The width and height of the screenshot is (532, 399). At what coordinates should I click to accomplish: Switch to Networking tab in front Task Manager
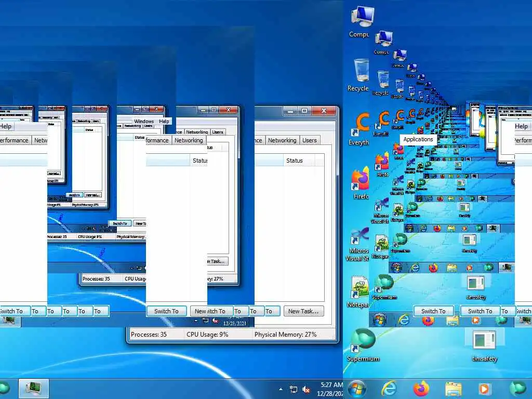(x=282, y=140)
